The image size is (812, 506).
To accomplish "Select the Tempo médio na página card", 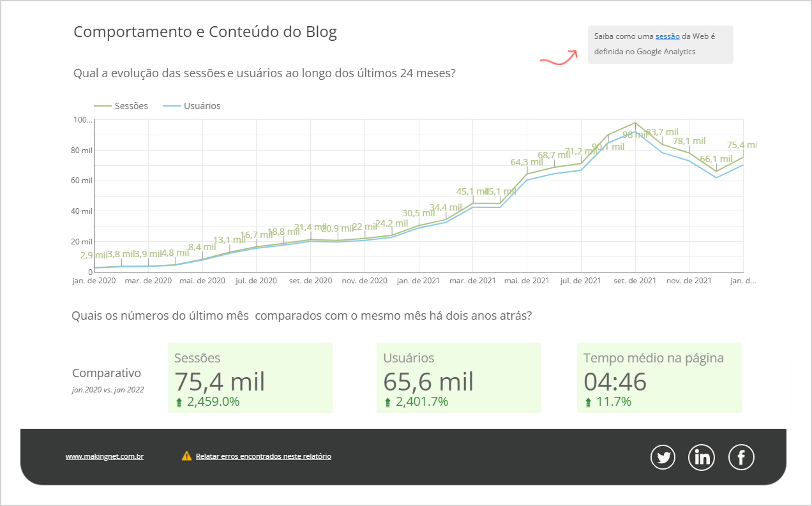I will click(659, 377).
